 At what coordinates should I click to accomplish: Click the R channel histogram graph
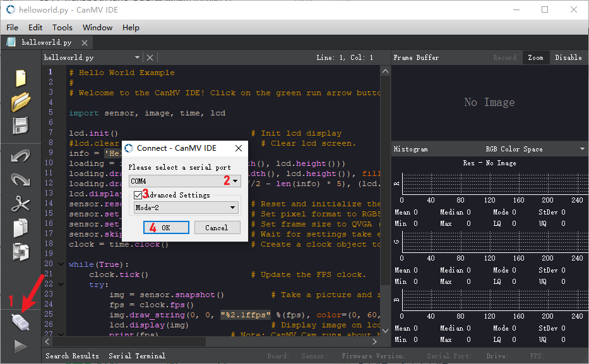pyautogui.click(x=495, y=184)
